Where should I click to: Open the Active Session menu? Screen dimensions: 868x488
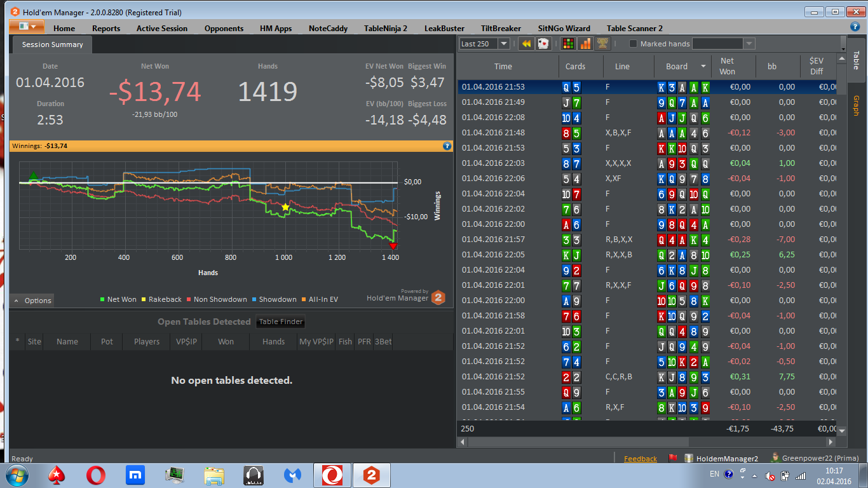click(162, 28)
